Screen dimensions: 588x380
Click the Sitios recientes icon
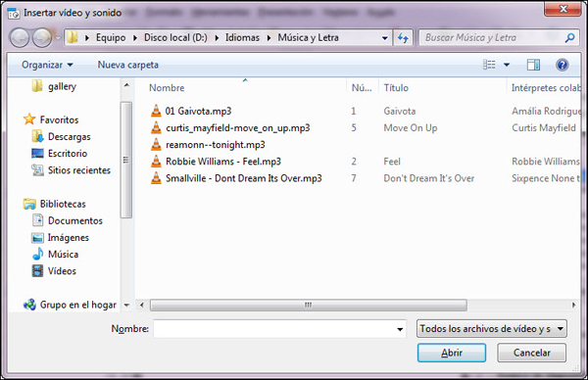pos(37,170)
